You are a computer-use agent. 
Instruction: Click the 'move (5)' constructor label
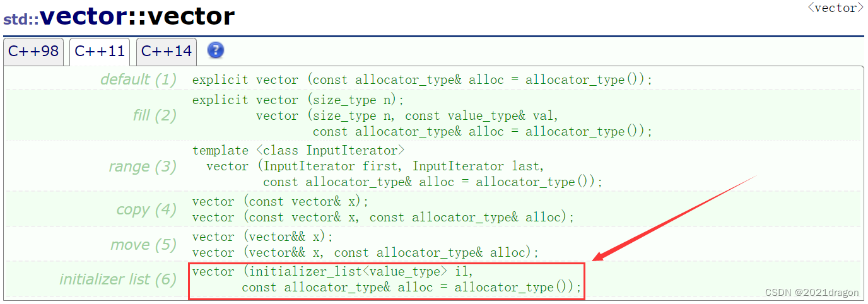pos(143,245)
